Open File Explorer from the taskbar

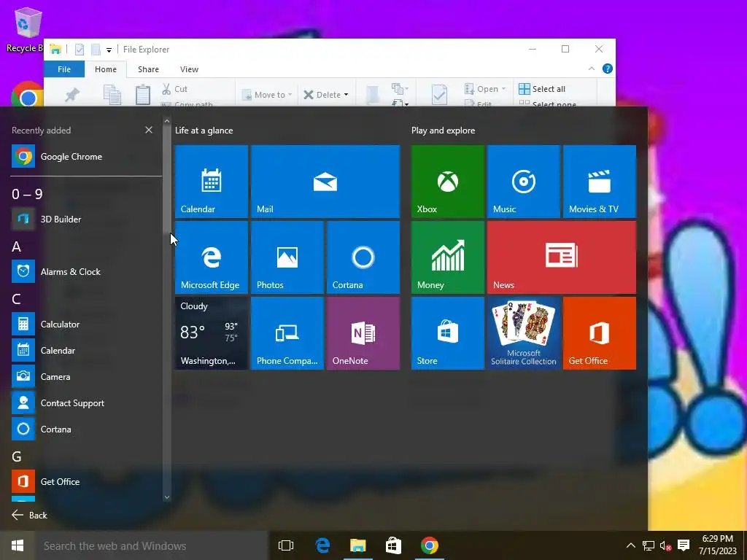coord(357,545)
